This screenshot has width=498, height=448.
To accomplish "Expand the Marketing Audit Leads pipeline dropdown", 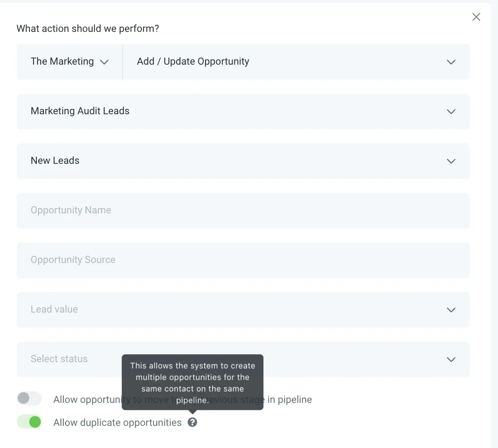I will (x=243, y=112).
